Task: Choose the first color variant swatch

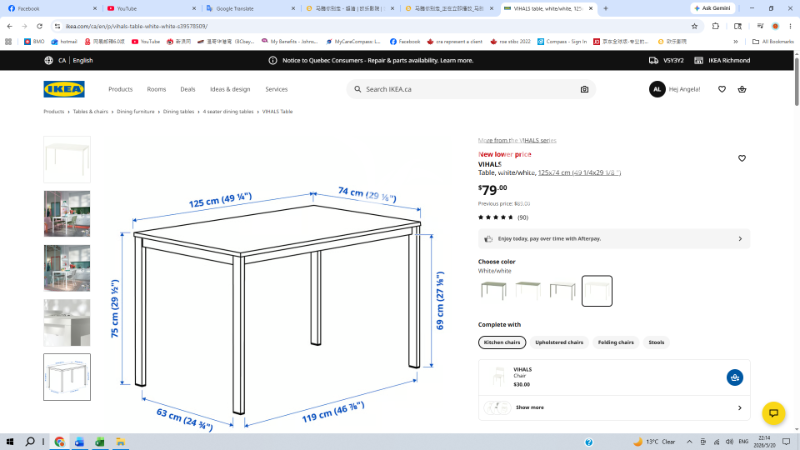Action: point(493,291)
